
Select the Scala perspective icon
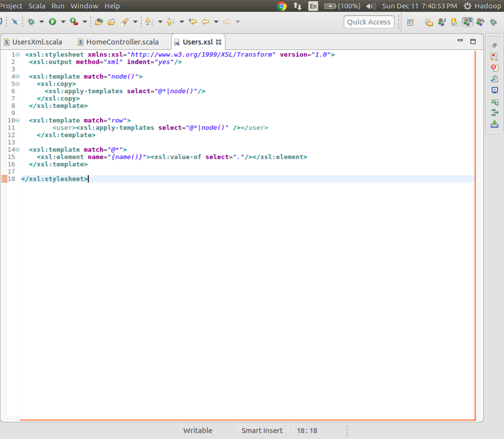[467, 22]
